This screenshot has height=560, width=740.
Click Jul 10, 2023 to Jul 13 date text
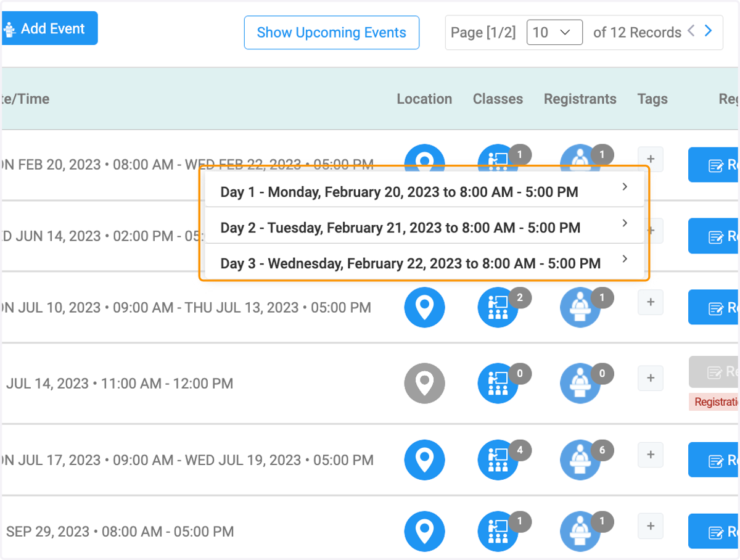coord(186,307)
